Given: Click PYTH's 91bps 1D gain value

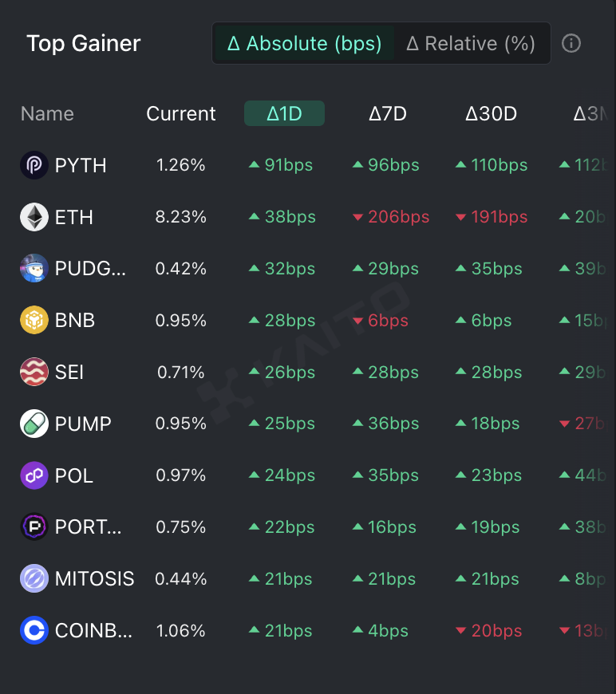Looking at the screenshot, I should tap(288, 165).
